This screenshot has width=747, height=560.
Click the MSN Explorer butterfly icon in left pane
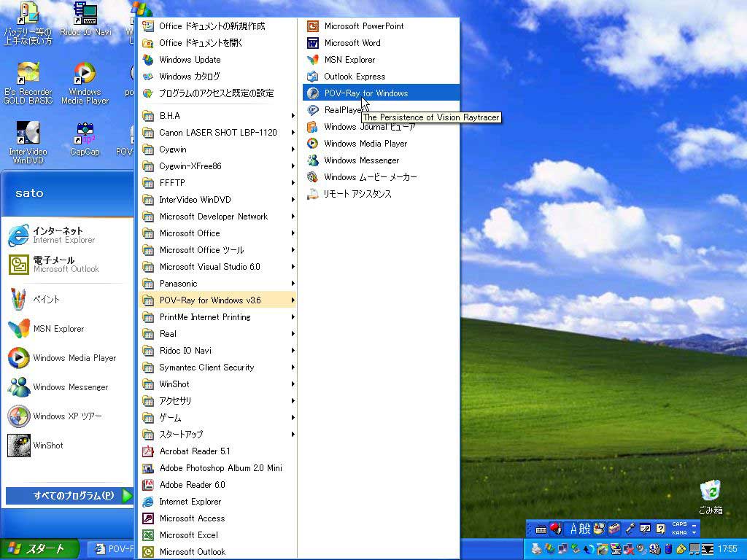pyautogui.click(x=18, y=329)
